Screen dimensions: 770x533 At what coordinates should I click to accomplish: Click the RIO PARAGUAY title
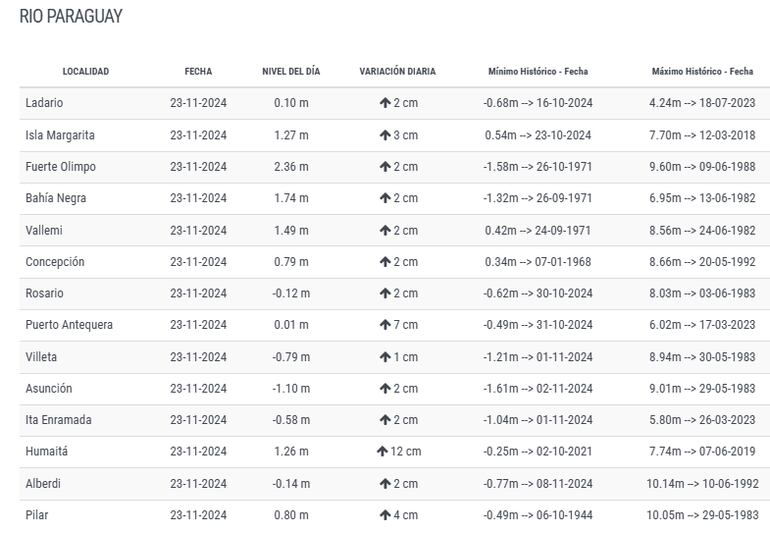point(71,17)
